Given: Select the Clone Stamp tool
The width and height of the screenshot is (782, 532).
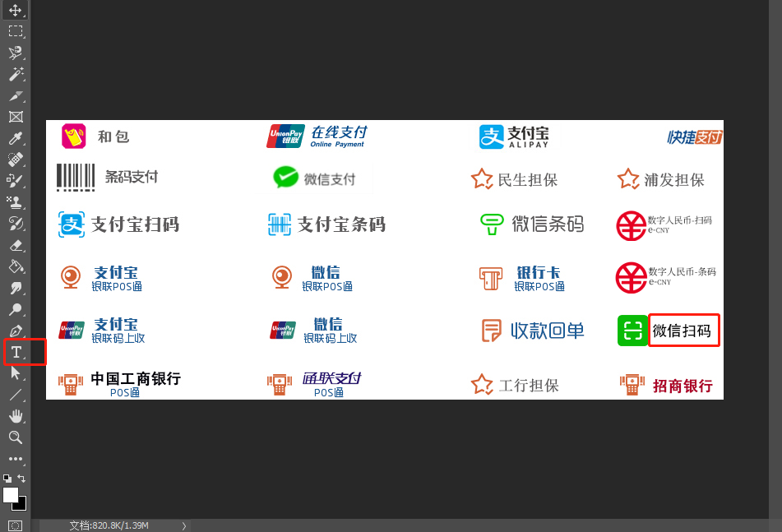Looking at the screenshot, I should coord(16,202).
